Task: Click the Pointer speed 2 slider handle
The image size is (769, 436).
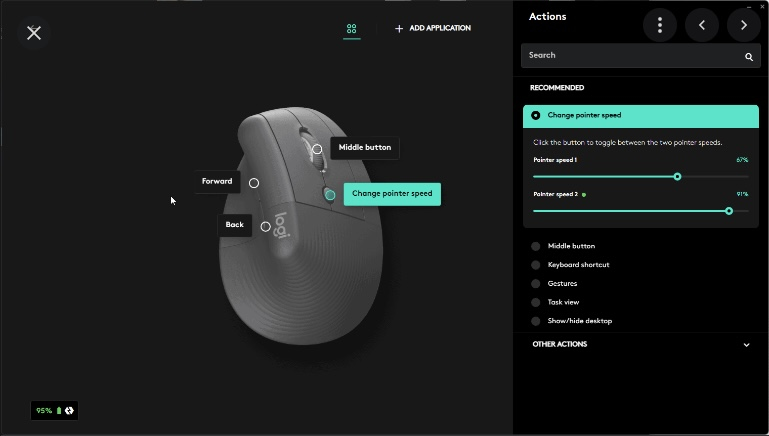Action: click(x=729, y=211)
